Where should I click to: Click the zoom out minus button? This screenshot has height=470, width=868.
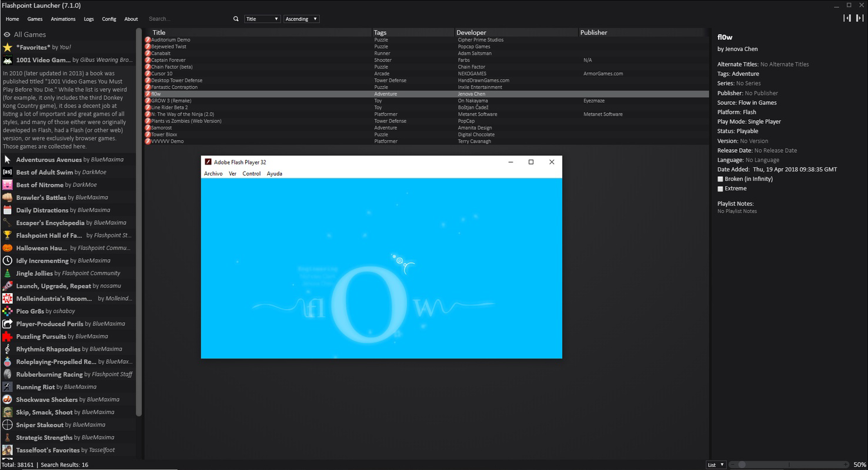[733, 465]
